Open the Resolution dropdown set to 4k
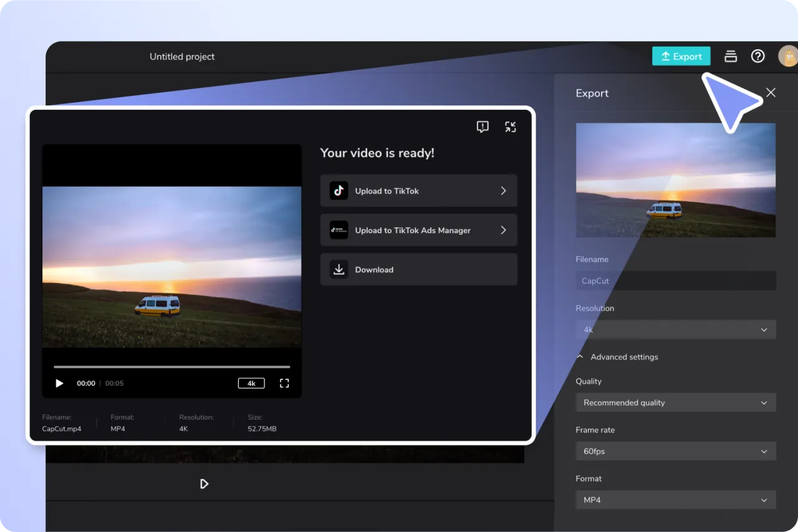The image size is (798, 532). click(676, 330)
